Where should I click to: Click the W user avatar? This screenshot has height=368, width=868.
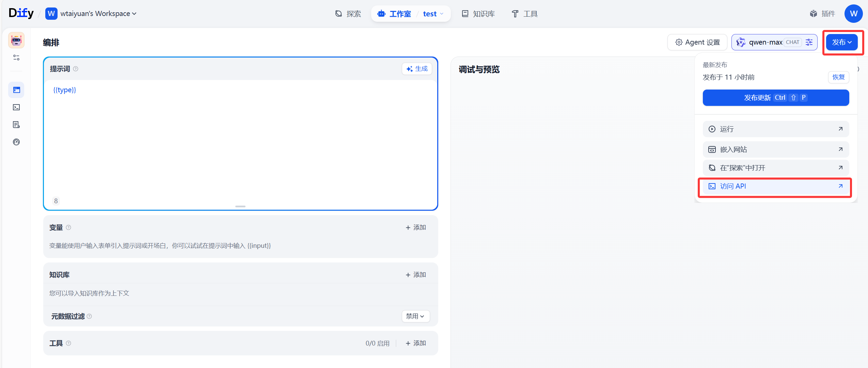pyautogui.click(x=853, y=14)
